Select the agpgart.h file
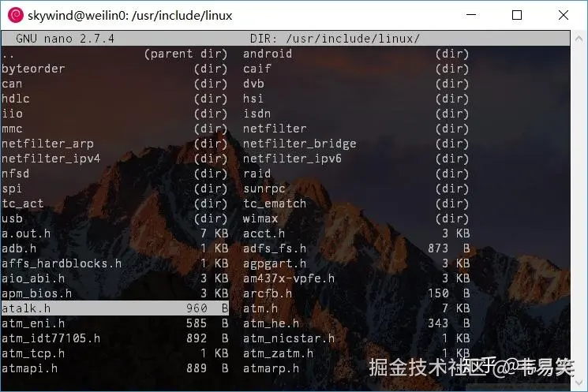 coord(356,263)
